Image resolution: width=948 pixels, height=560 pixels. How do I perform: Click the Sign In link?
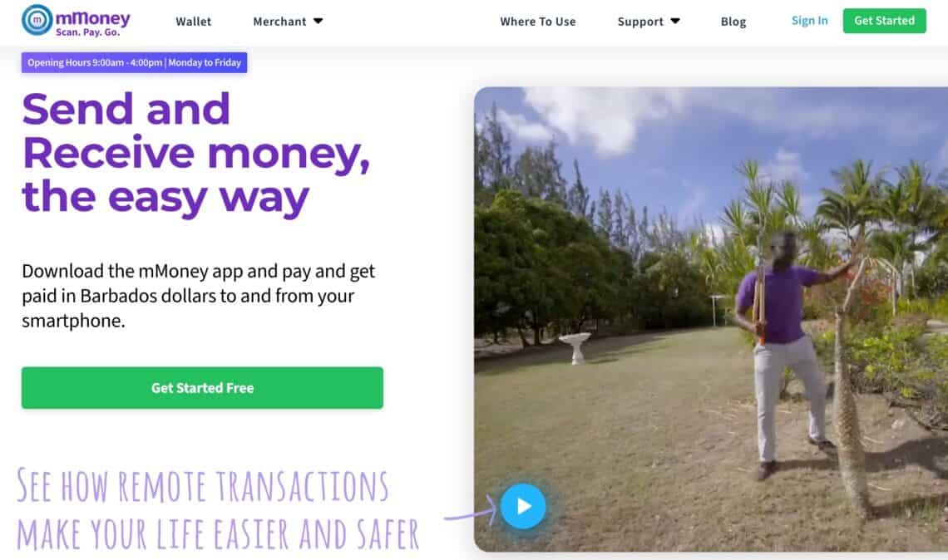[810, 21]
